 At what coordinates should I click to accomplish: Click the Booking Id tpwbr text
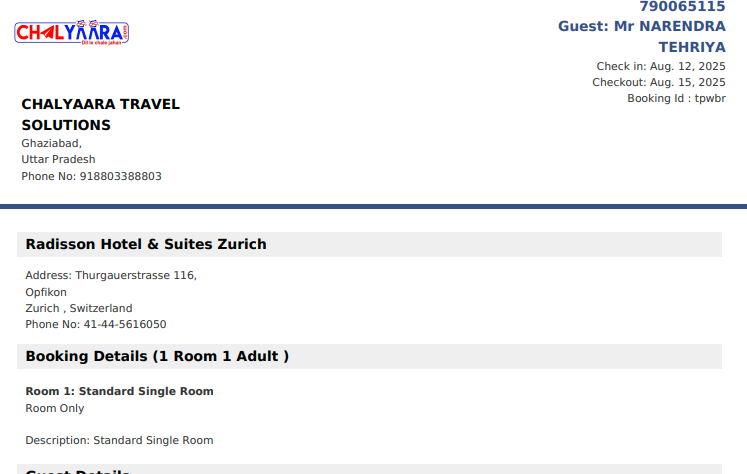coord(676,99)
